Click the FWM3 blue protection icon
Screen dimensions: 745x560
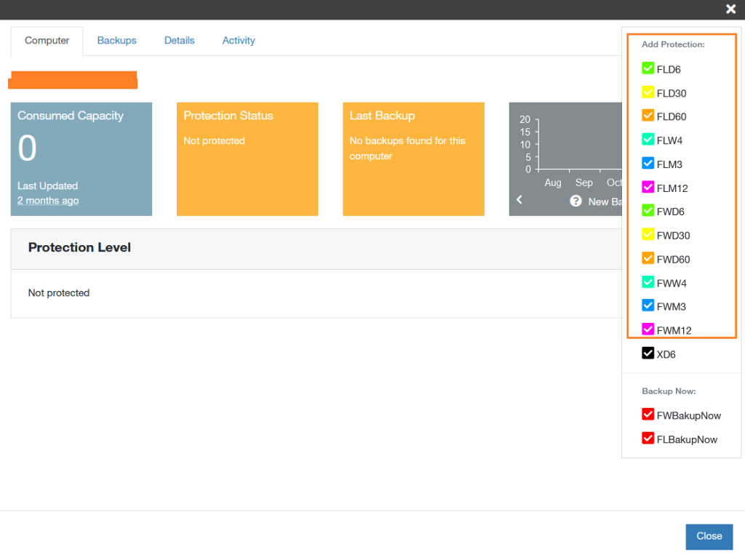click(648, 305)
